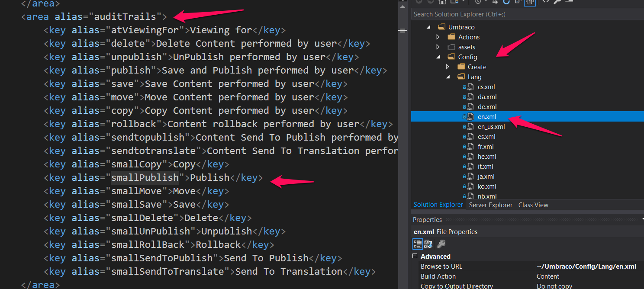Screen dimensions: 644x289
Task: Switch to the Solution Explorer tab
Action: pyautogui.click(x=438, y=205)
